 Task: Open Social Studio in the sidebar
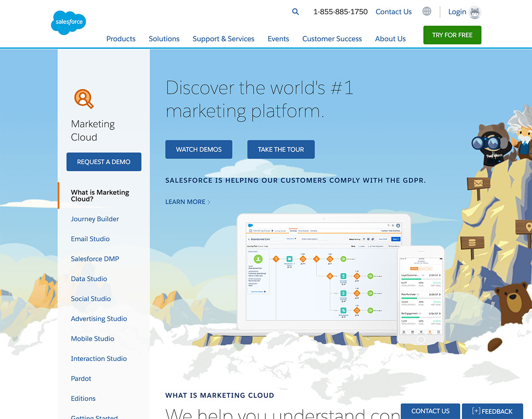pyautogui.click(x=91, y=299)
